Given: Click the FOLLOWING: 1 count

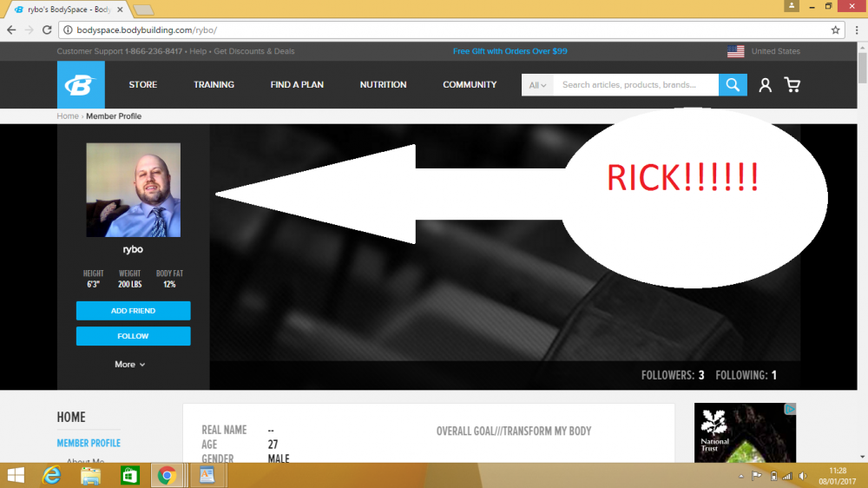Looking at the screenshot, I should (x=746, y=376).
